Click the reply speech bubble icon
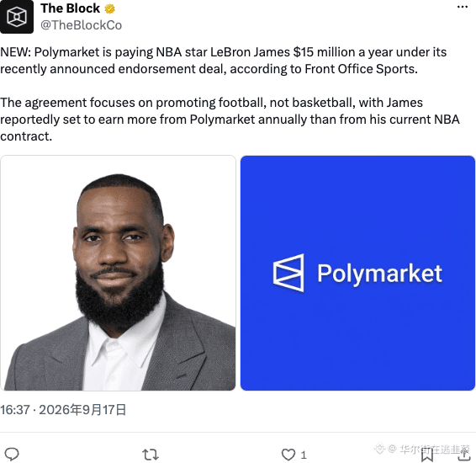This screenshot has height=463, width=476. click(12, 455)
